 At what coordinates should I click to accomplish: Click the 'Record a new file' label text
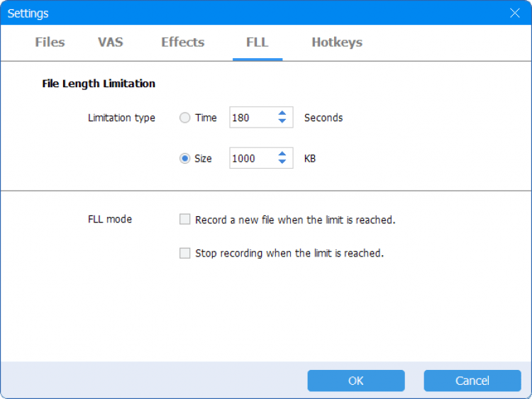(x=295, y=220)
